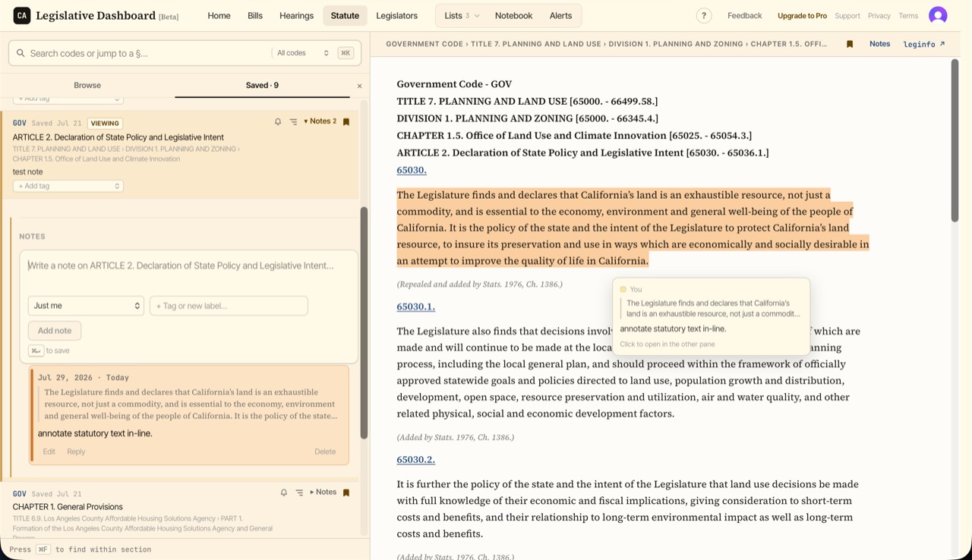
Task: Click bookmark icon on CHAPTER 1 General Provisions
Action: tap(346, 492)
